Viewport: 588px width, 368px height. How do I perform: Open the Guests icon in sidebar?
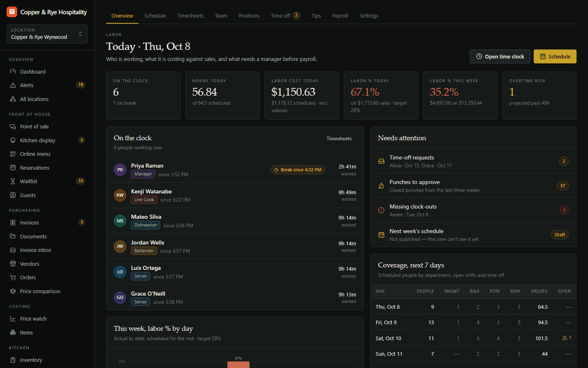point(13,195)
